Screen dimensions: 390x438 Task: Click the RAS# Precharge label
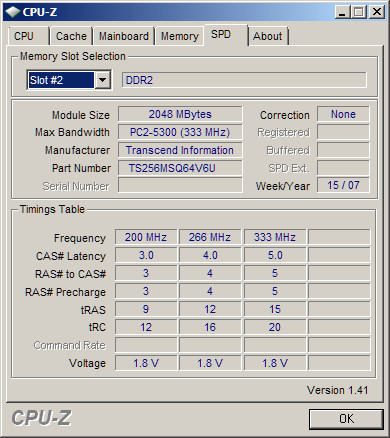coord(65,292)
